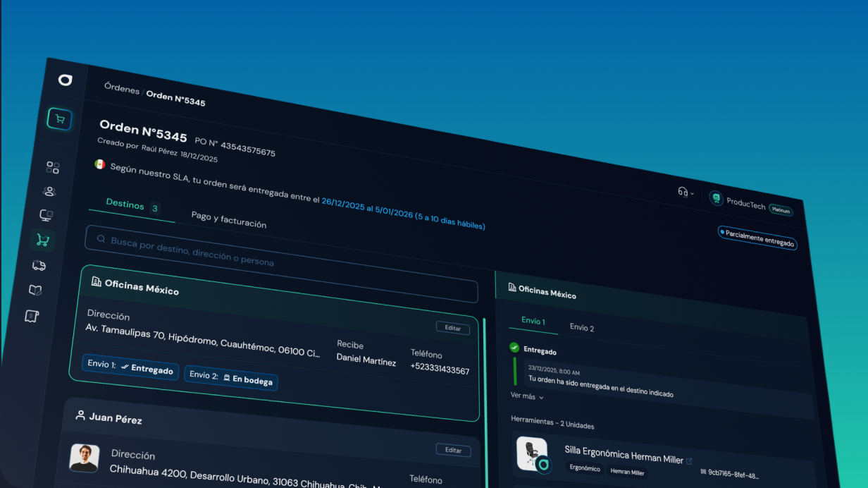Viewport: 868px width, 488px height.
Task: Open external link icon after Herman Miller
Action: click(x=689, y=461)
